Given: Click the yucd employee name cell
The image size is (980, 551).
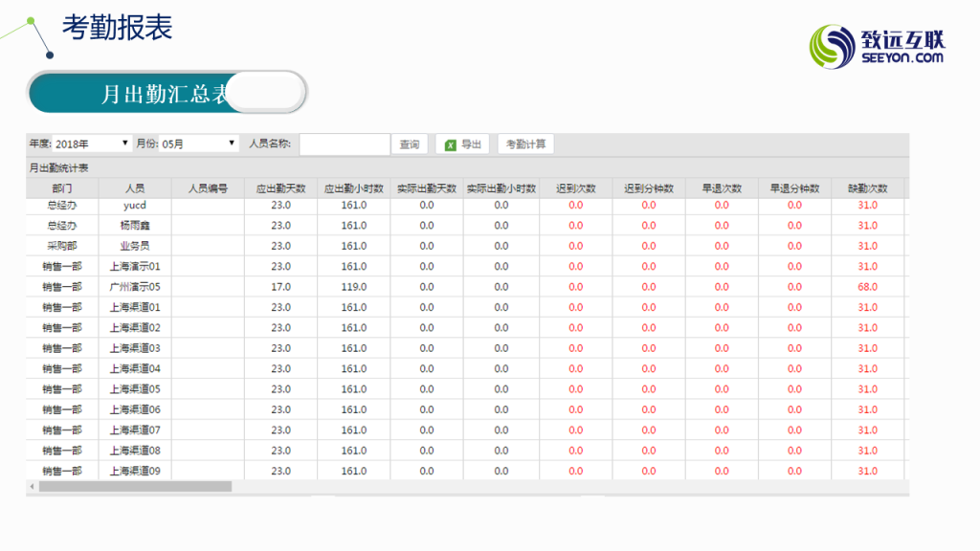Looking at the screenshot, I should coord(135,205).
